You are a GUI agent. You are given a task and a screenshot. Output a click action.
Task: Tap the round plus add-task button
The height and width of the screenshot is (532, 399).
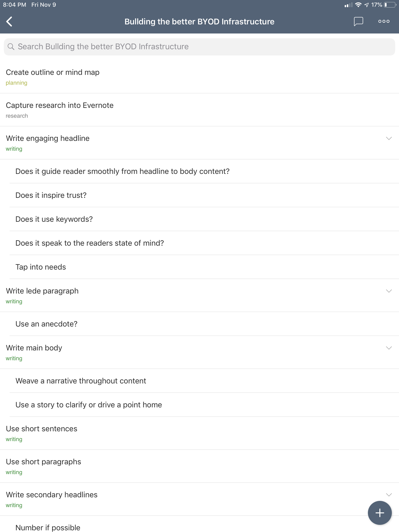coord(380,513)
